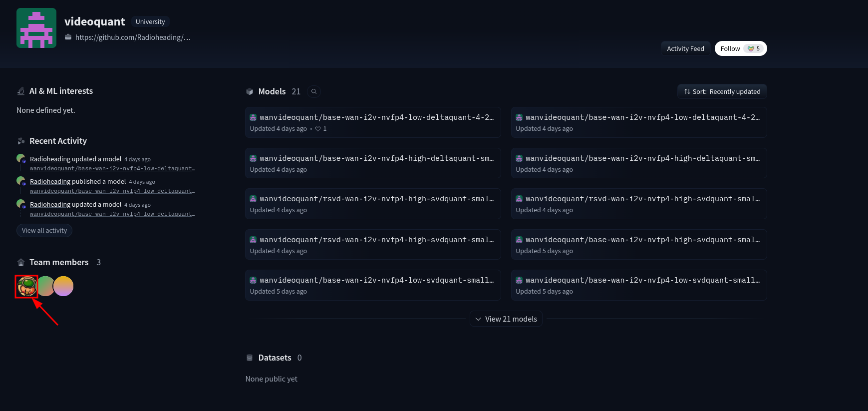
Task: Click the videoquant organization name
Action: pyautogui.click(x=95, y=21)
